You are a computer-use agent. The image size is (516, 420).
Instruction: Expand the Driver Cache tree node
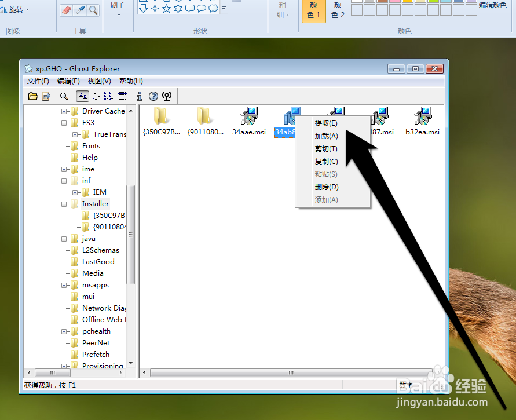coord(64,111)
